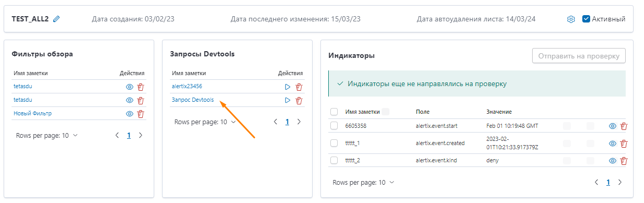Select page 1 in Запросы Devtools pagination
Image resolution: width=644 pixels, height=203 pixels.
pyautogui.click(x=287, y=122)
